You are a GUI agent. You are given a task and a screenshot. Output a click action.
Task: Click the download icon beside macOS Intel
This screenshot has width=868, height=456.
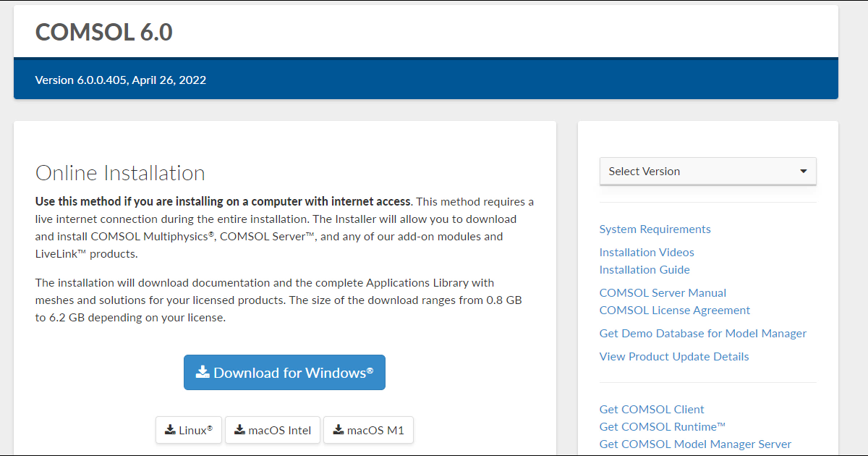tap(239, 429)
